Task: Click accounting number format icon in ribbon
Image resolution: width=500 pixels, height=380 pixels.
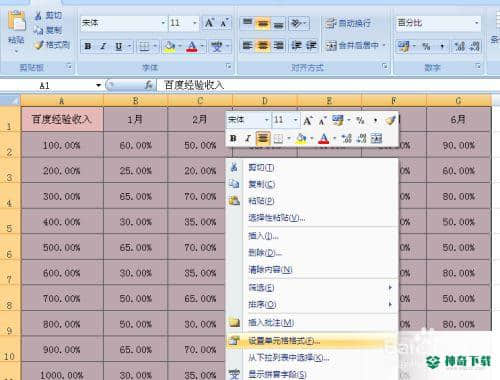Action: point(403,46)
